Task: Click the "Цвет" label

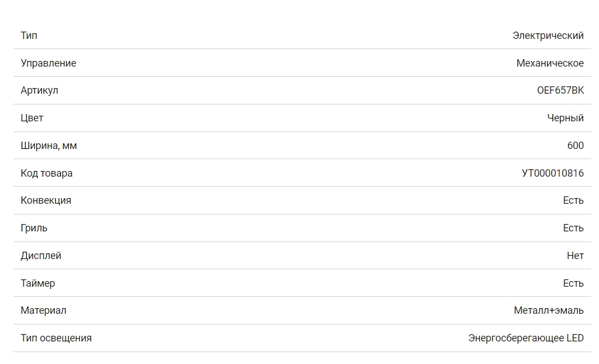Action: click(x=32, y=118)
